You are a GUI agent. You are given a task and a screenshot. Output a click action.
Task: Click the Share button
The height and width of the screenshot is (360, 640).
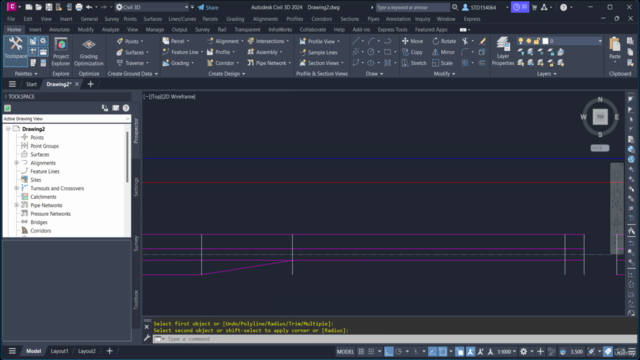point(208,7)
